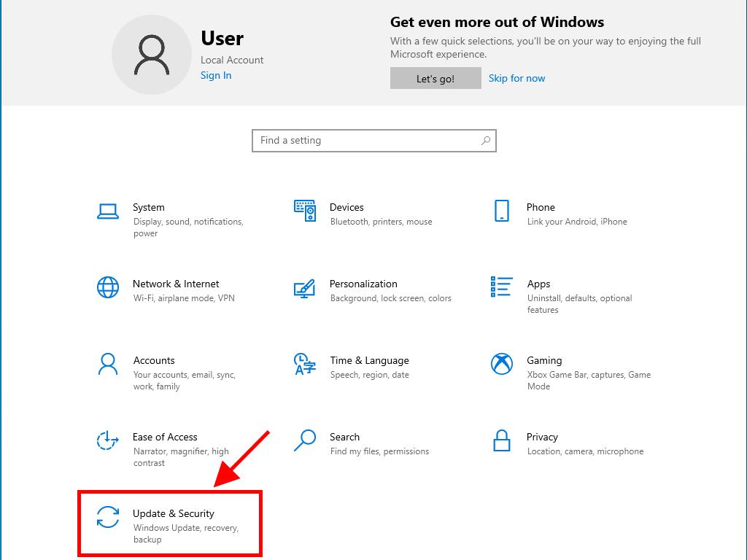Open the Accounts person icon
This screenshot has width=747, height=560.
[x=108, y=364]
